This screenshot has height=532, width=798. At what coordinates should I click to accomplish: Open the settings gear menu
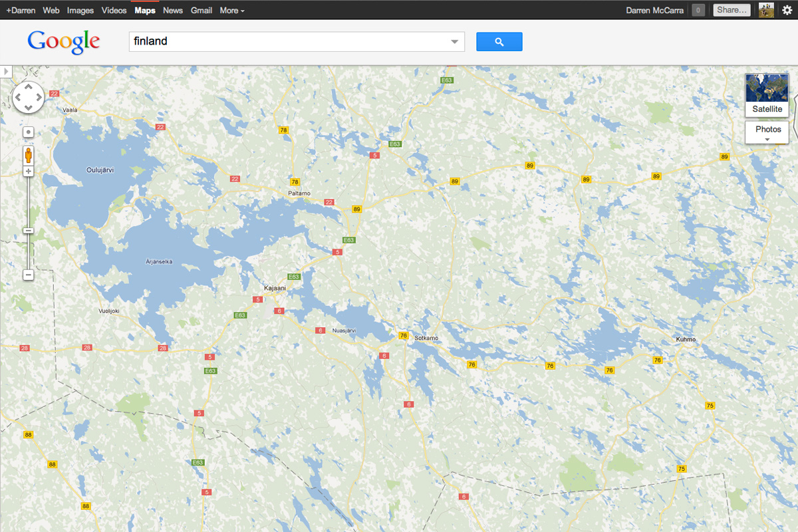click(x=788, y=10)
